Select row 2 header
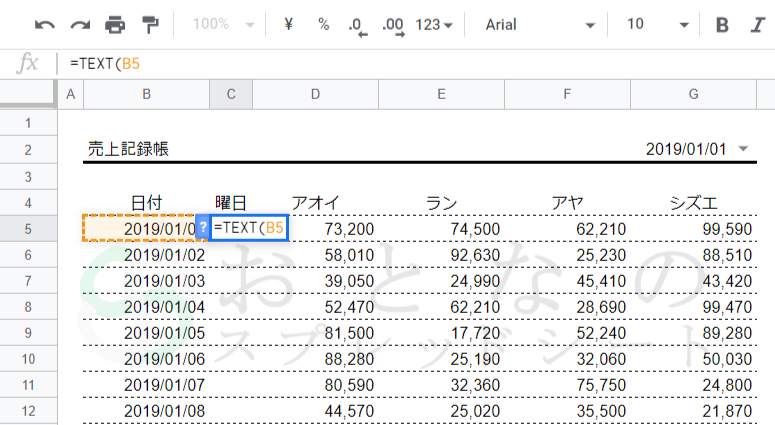 28,150
